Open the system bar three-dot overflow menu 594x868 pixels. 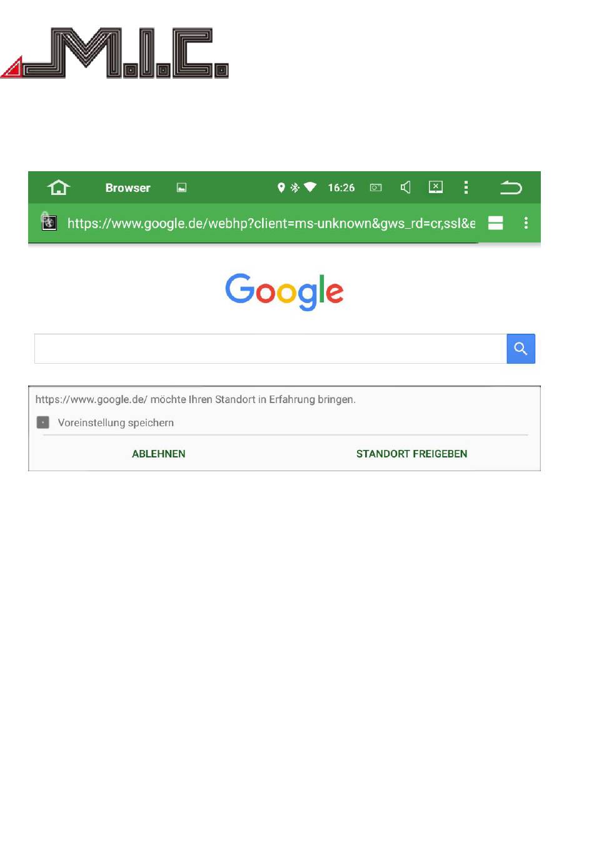coord(466,187)
